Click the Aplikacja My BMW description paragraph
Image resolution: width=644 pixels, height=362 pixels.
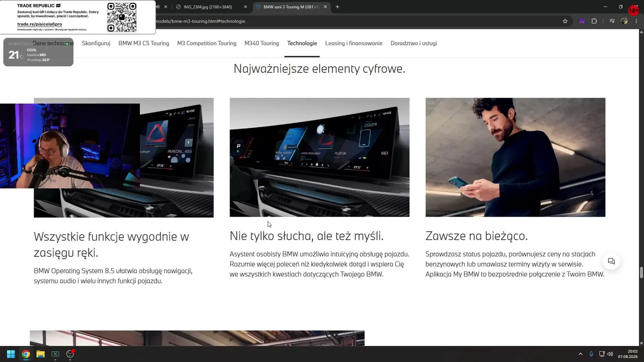click(x=515, y=264)
